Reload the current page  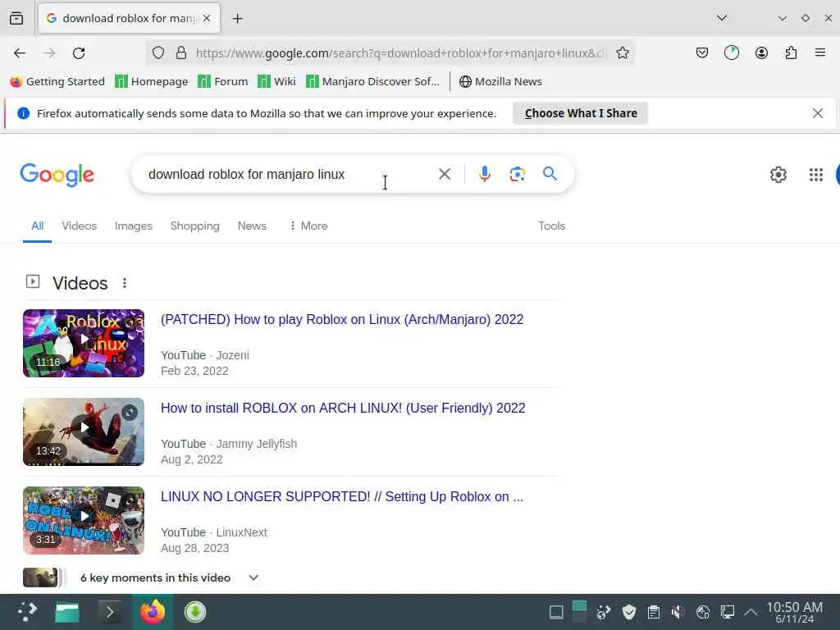click(79, 53)
